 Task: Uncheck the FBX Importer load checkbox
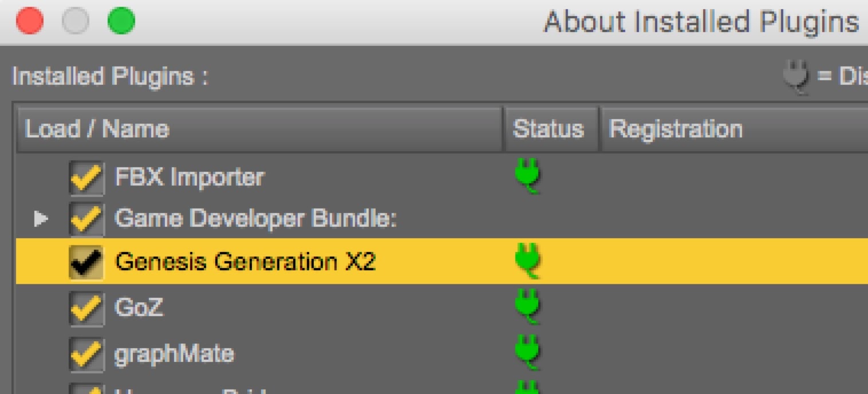tap(86, 178)
